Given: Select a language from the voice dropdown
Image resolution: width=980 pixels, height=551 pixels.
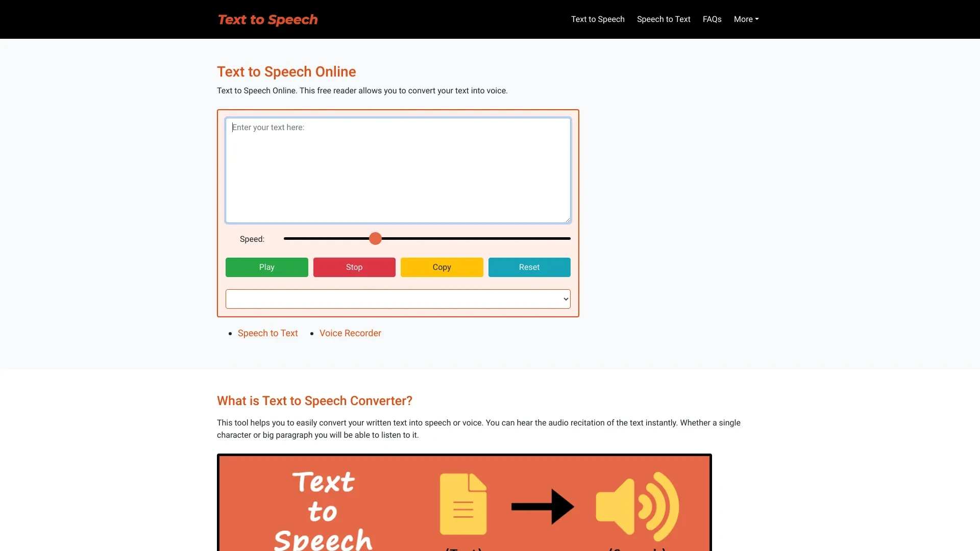Looking at the screenshot, I should pyautogui.click(x=398, y=298).
